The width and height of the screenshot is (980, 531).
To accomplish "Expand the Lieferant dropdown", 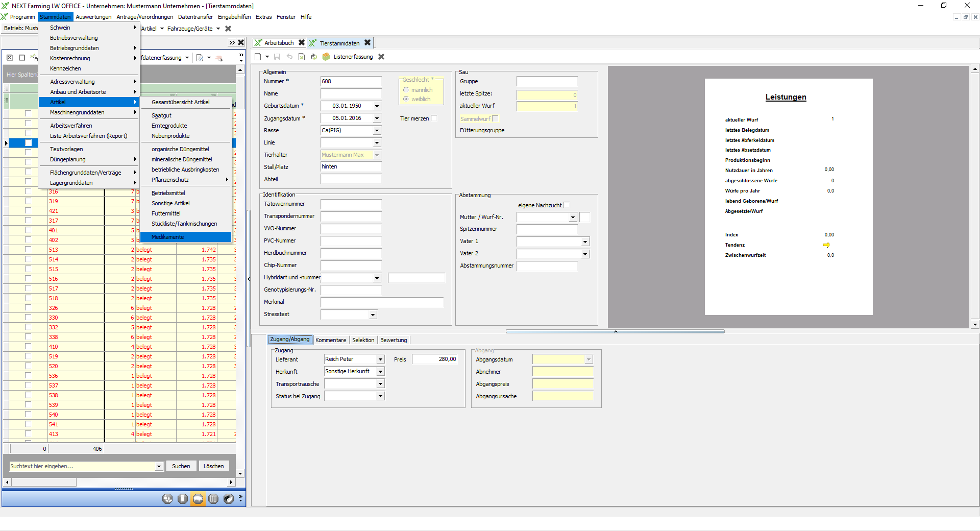I will click(380, 359).
